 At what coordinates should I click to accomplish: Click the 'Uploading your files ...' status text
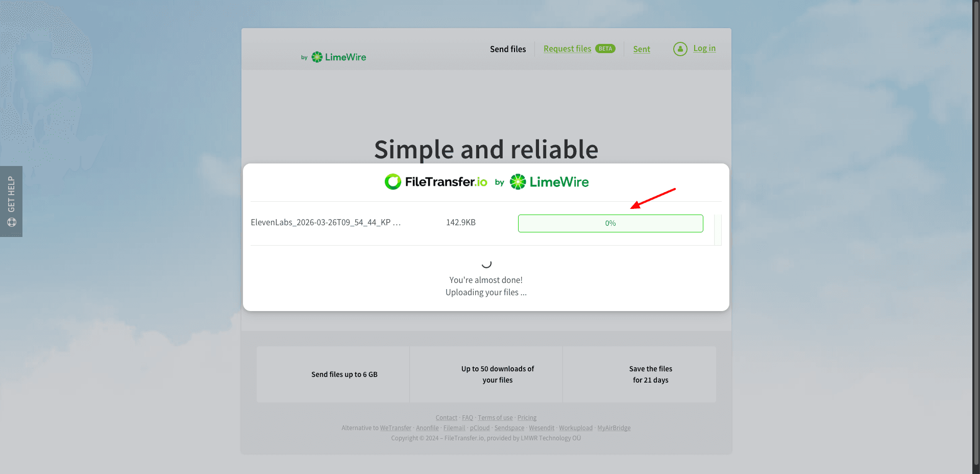[x=486, y=292]
